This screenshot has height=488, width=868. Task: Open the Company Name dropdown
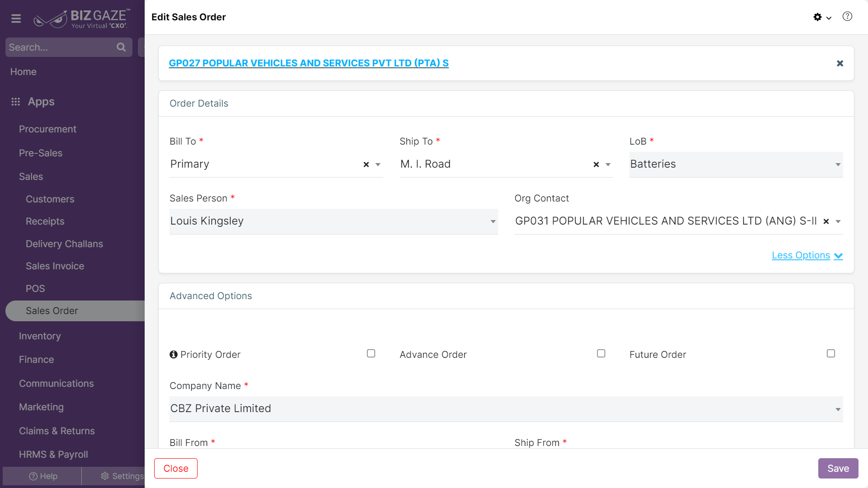click(x=506, y=409)
